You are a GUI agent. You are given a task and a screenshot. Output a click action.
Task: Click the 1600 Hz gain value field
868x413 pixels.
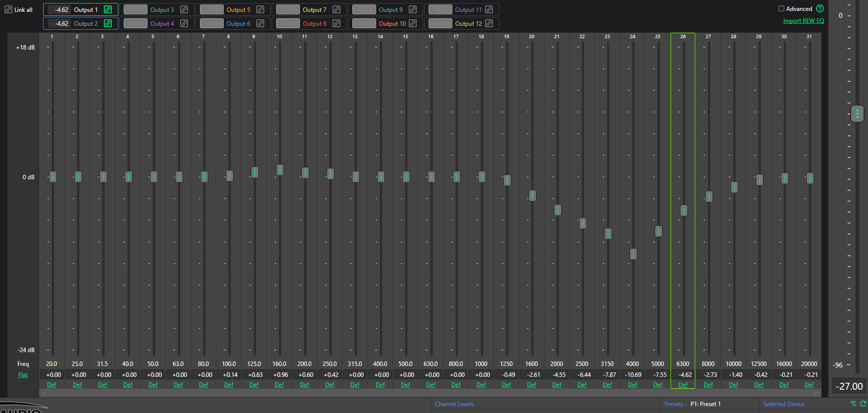point(532,375)
